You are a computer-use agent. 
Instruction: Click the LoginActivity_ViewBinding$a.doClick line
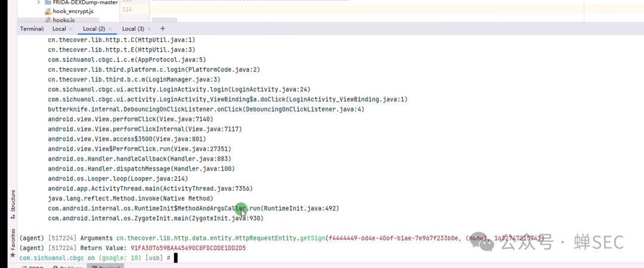tap(228, 99)
